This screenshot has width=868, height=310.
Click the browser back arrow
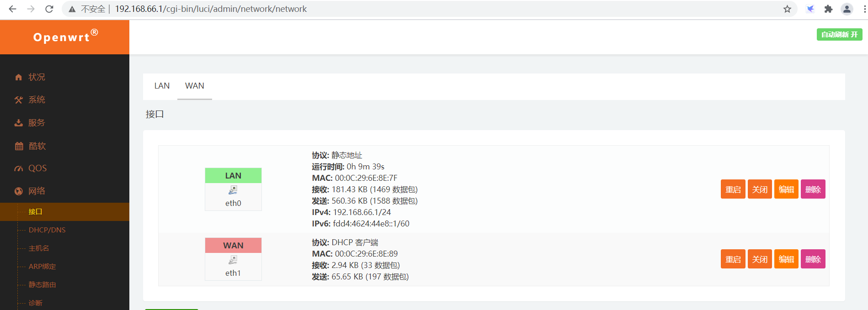click(x=12, y=9)
